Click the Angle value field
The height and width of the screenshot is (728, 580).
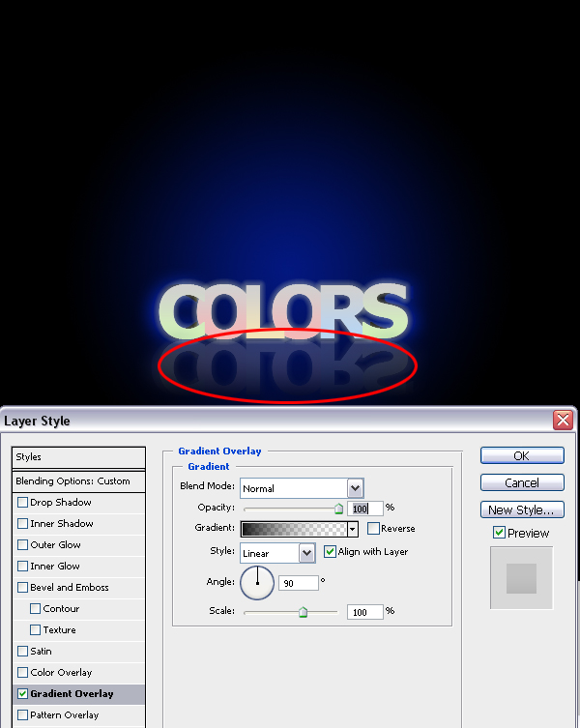pos(299,583)
